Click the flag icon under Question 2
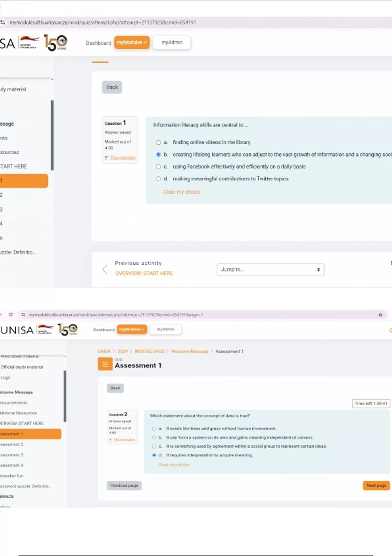The width and height of the screenshot is (392, 556). (111, 440)
